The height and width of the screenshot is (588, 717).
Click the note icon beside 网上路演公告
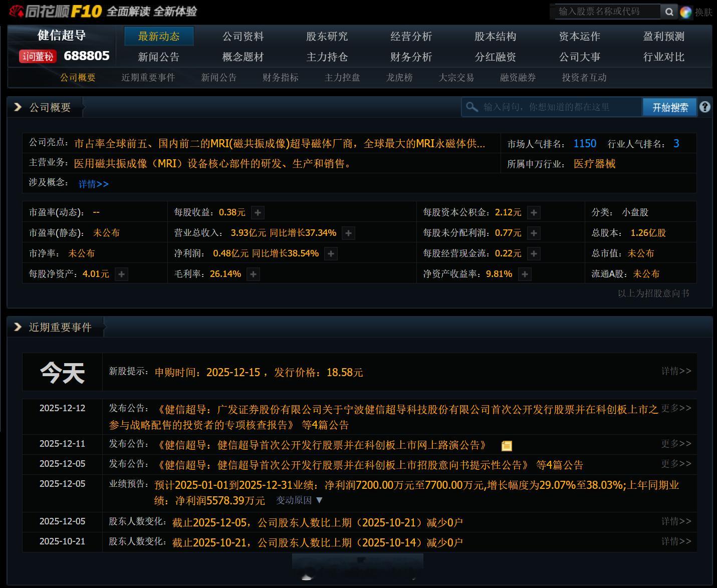coord(507,446)
